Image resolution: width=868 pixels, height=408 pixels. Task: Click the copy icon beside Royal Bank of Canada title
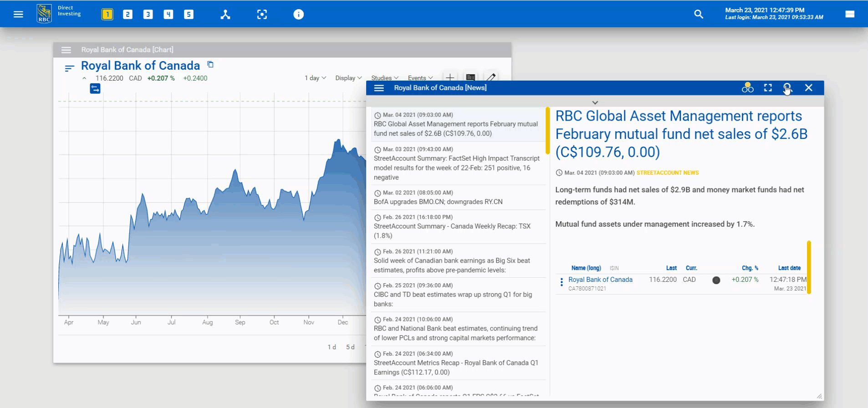(210, 65)
